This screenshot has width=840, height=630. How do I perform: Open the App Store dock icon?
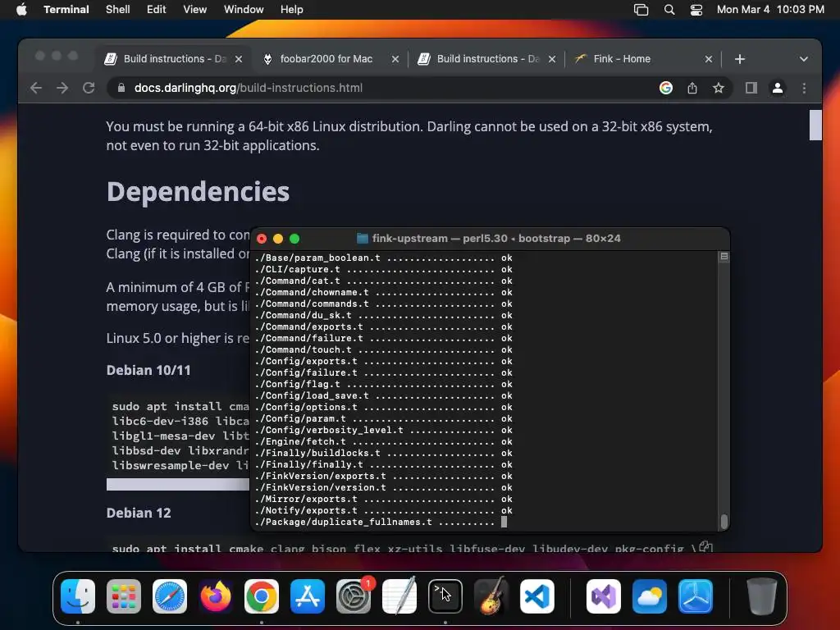[x=308, y=596]
